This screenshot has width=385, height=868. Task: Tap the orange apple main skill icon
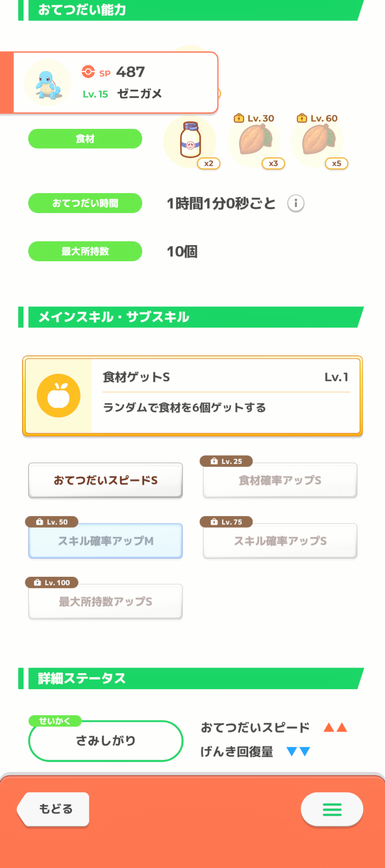pos(59,395)
